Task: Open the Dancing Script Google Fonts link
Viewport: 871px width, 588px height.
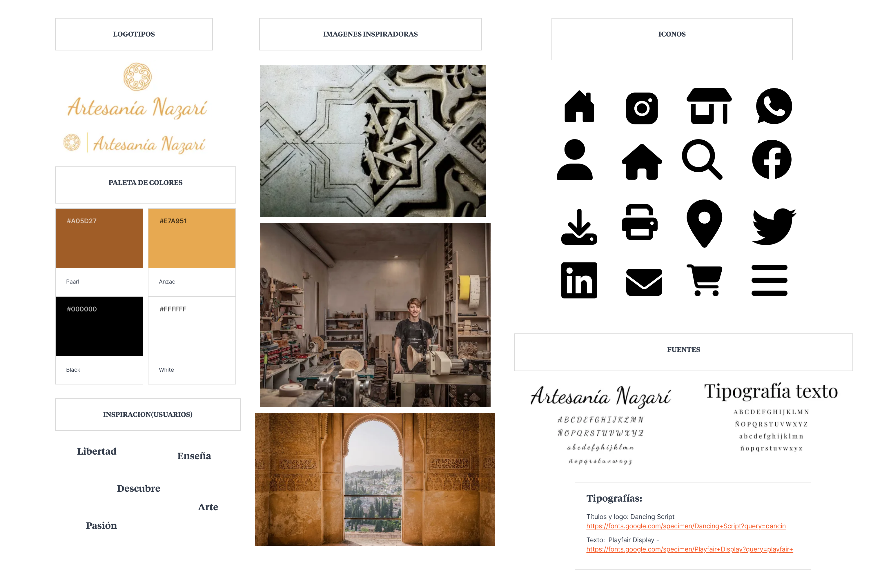Action: tap(685, 526)
